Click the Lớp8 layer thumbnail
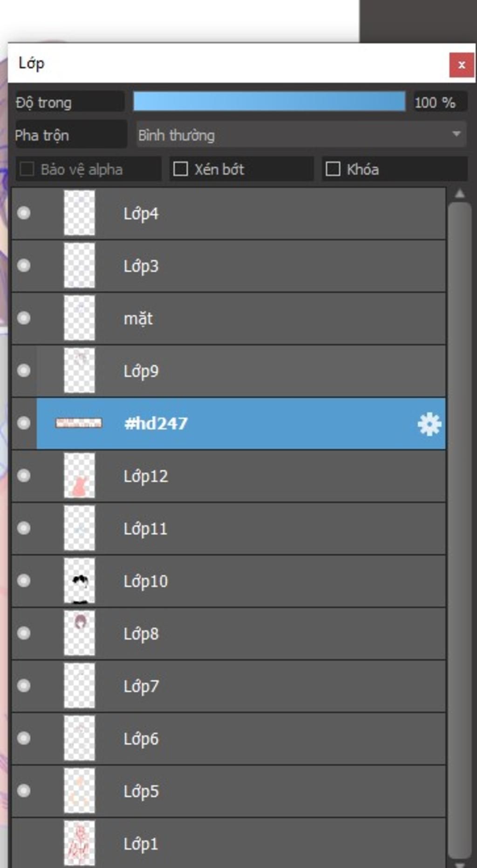477x868 pixels. tap(79, 633)
